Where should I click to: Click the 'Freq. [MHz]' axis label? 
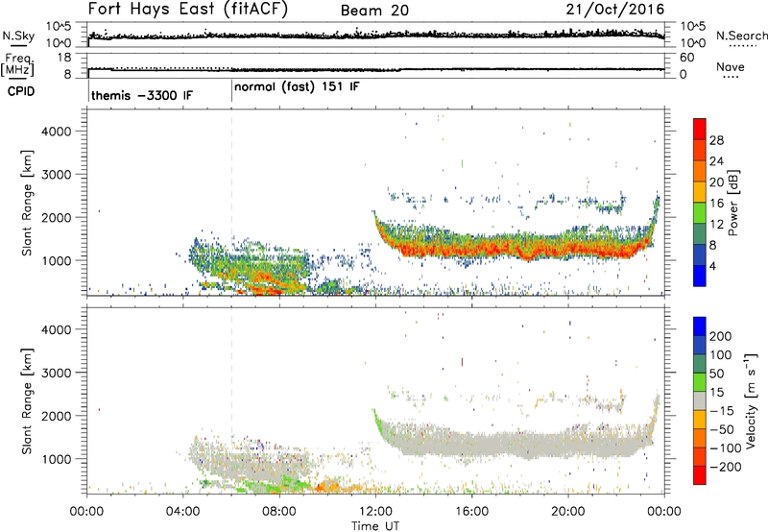(x=18, y=64)
